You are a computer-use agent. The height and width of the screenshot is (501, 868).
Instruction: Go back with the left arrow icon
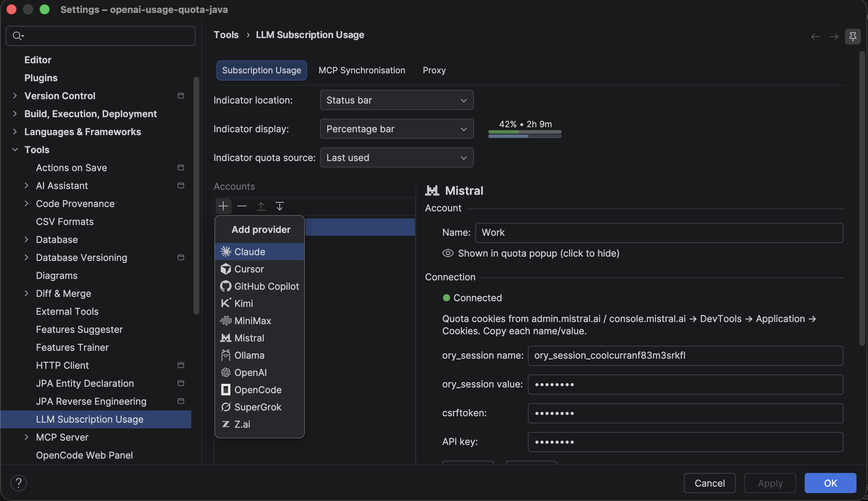pyautogui.click(x=816, y=36)
